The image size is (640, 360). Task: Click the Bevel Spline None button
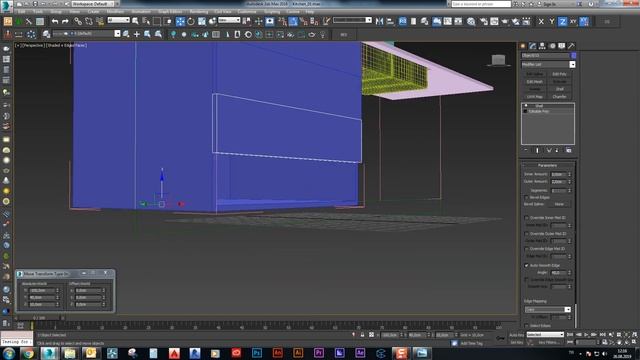click(559, 204)
